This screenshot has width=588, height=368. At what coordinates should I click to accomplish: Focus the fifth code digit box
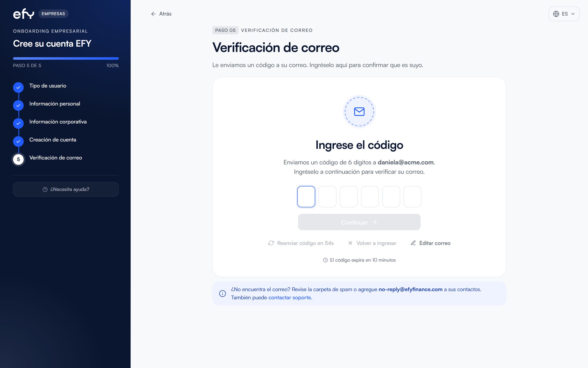(x=391, y=197)
